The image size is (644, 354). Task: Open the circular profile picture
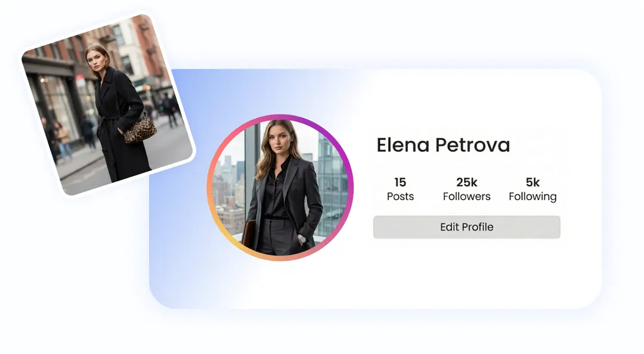280,187
